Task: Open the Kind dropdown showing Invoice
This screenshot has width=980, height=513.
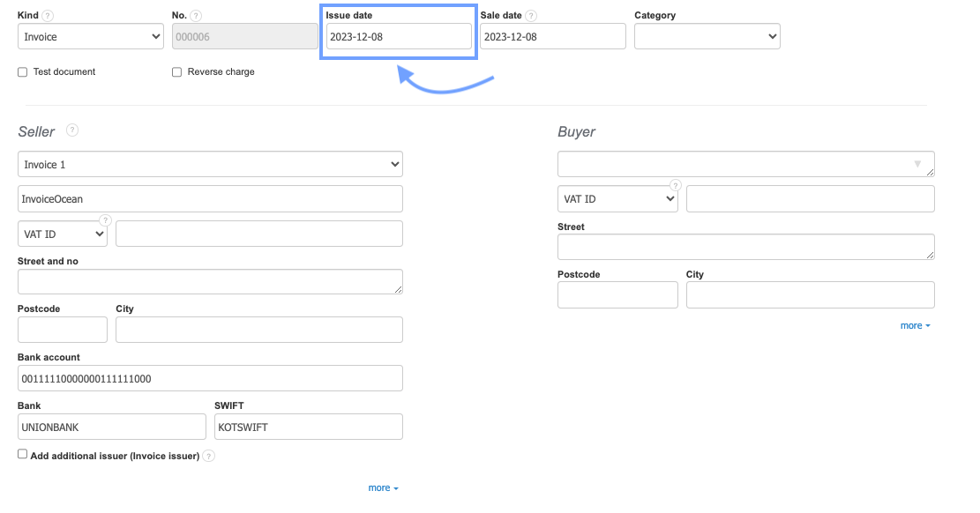Action: 90,36
